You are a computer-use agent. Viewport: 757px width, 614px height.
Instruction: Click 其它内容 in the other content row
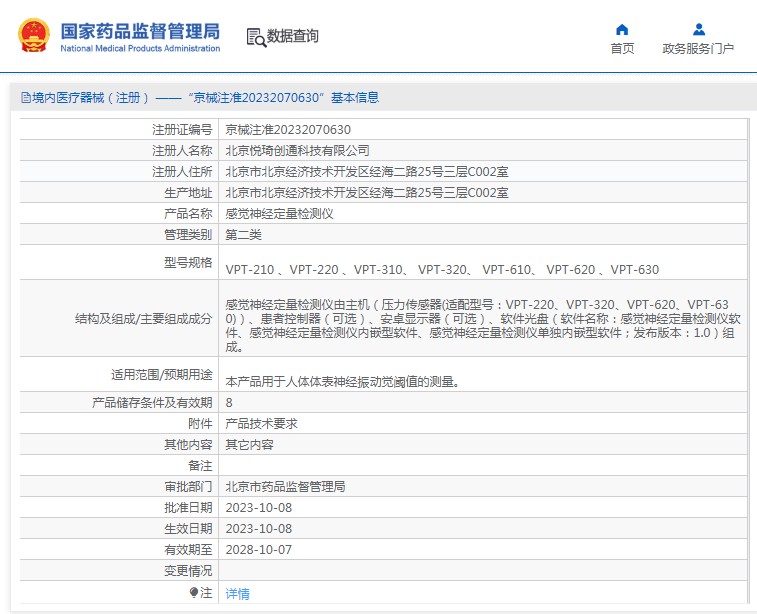coord(249,444)
